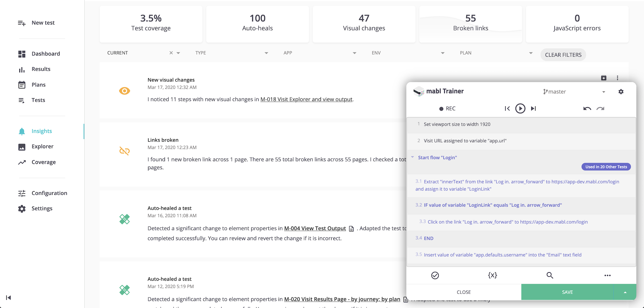Screen dimensions: 644x308
Task: Open mabl Trainer settings gear
Action: click(621, 92)
